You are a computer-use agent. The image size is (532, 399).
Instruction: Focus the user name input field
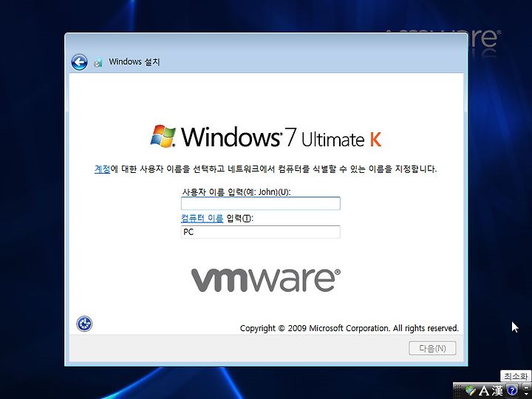click(x=261, y=204)
